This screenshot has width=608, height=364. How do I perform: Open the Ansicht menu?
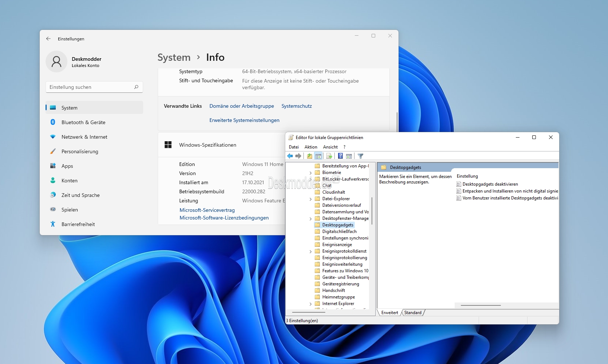(x=330, y=147)
